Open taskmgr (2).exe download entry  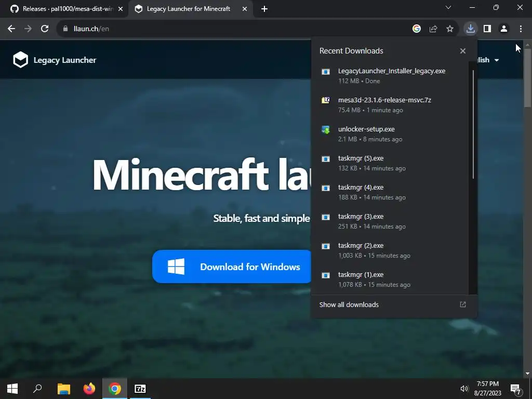click(x=390, y=251)
